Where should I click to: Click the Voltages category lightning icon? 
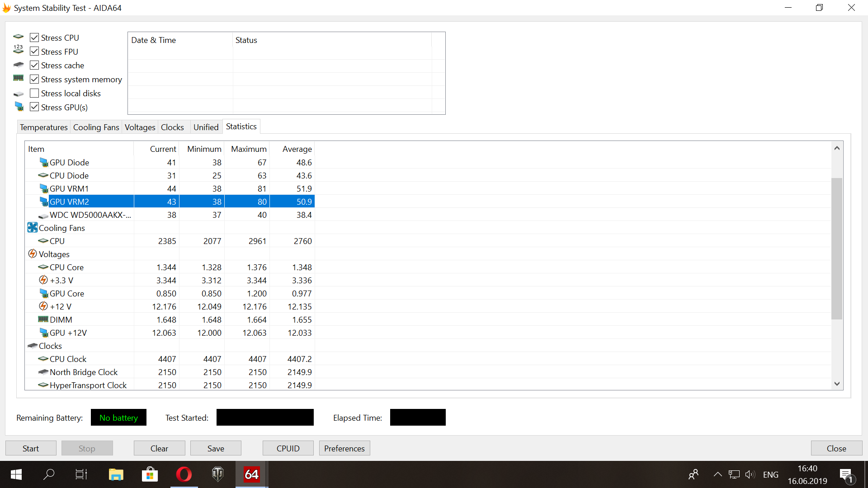tap(32, 254)
